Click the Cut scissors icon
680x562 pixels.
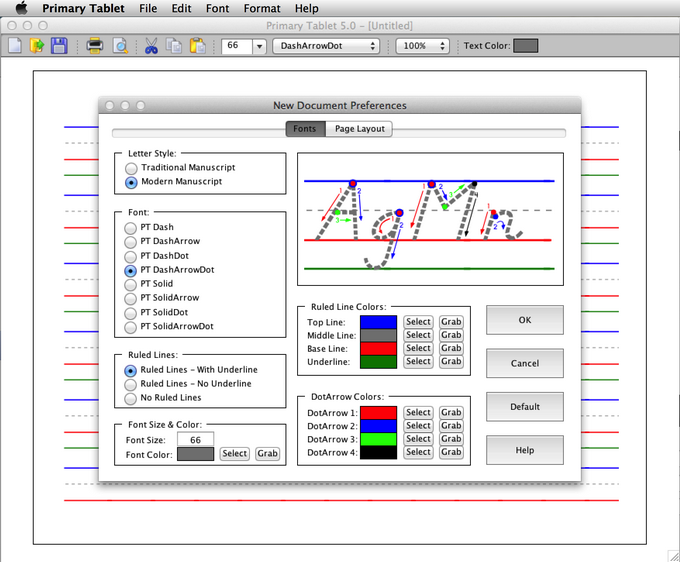click(x=151, y=46)
